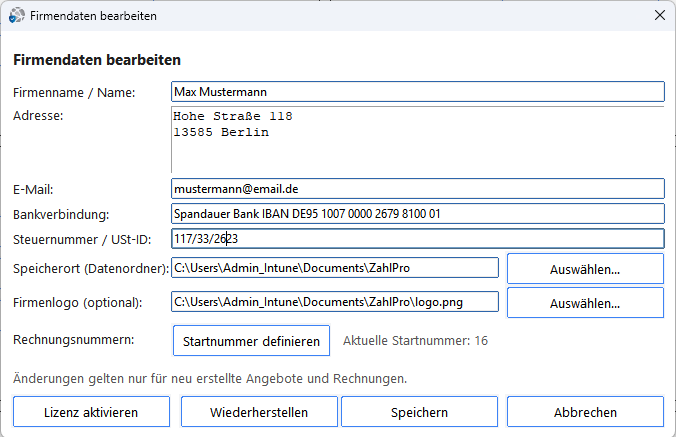Click the E-Mail input field
676x437 pixels.
(x=417, y=188)
